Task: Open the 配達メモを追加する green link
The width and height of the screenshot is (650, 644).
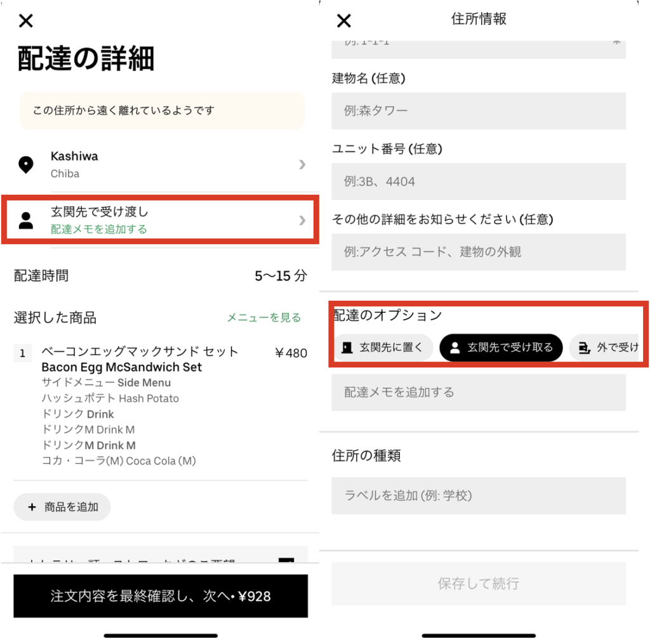Action: (x=98, y=229)
